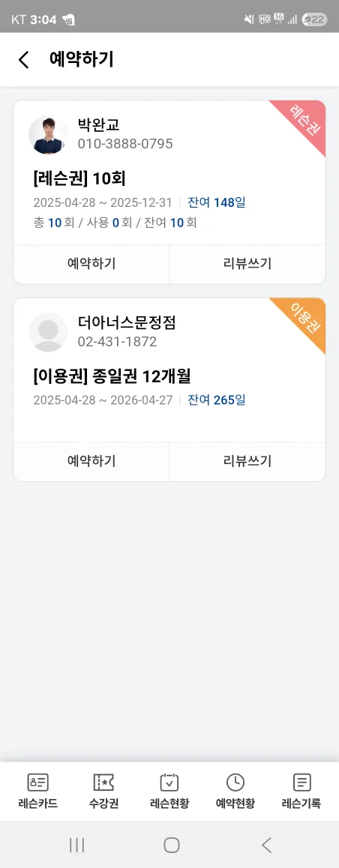Tap 예약하기 on 레슨권 10회 card
Screen dimensions: 339x868
pos(91,264)
